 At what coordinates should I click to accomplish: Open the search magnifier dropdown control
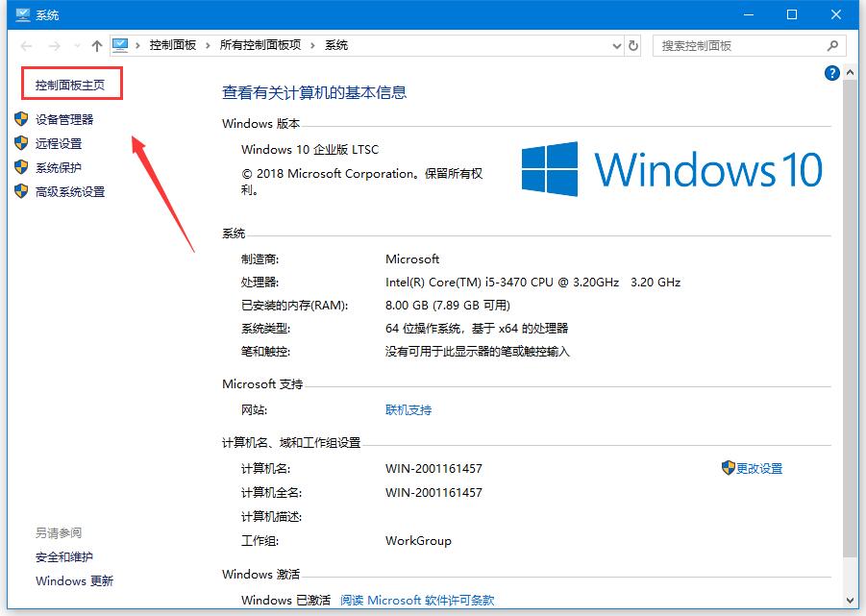tap(830, 45)
